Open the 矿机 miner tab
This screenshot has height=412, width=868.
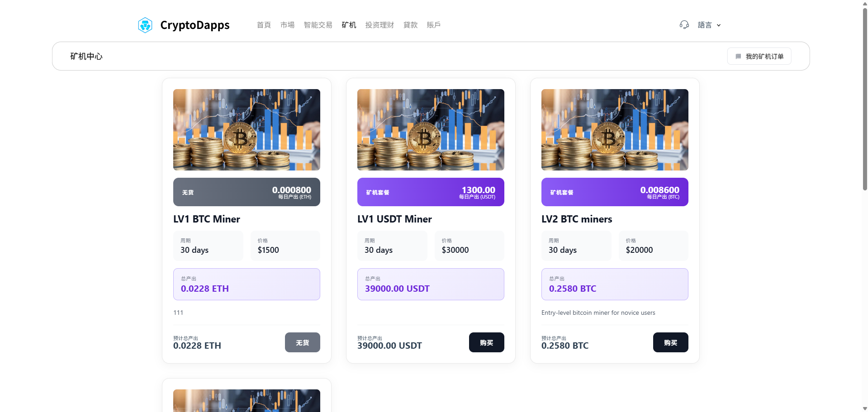coord(349,25)
